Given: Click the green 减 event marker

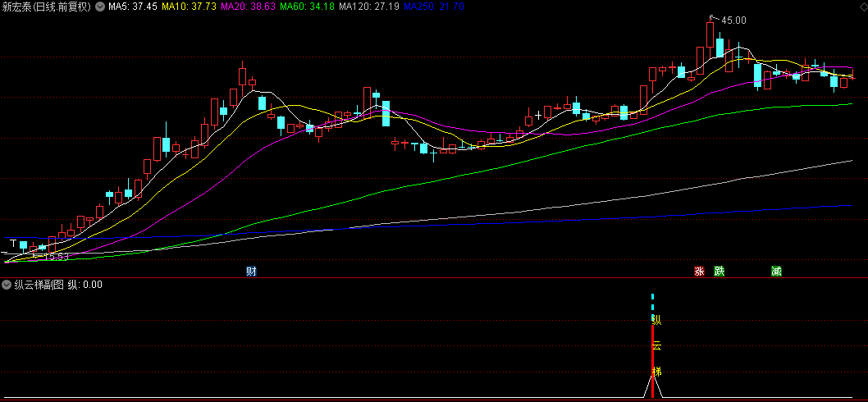Looking at the screenshot, I should tap(777, 272).
